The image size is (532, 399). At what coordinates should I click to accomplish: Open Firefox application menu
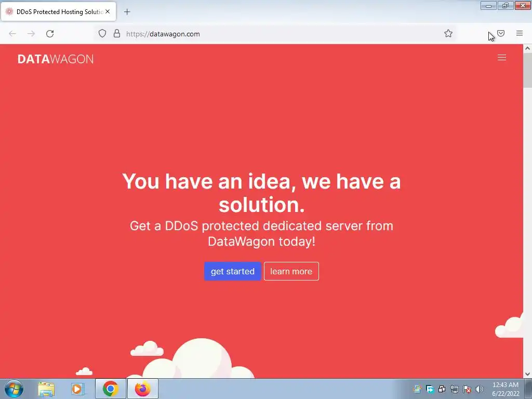click(x=520, y=33)
